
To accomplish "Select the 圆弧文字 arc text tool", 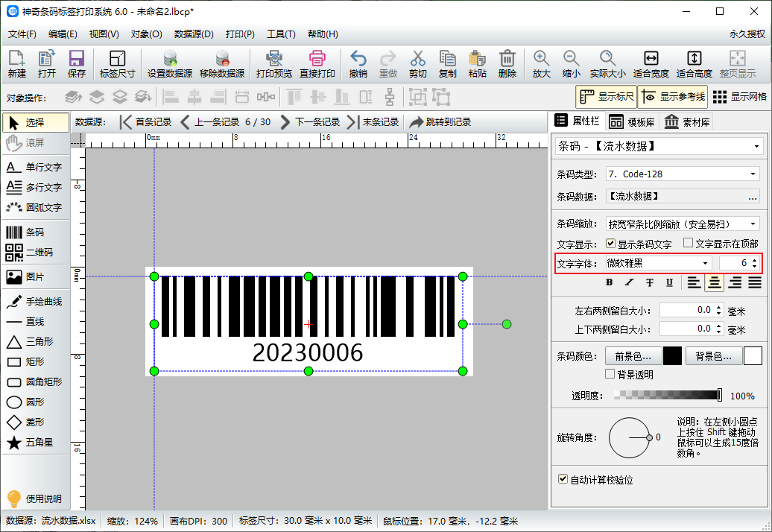I will click(x=36, y=208).
